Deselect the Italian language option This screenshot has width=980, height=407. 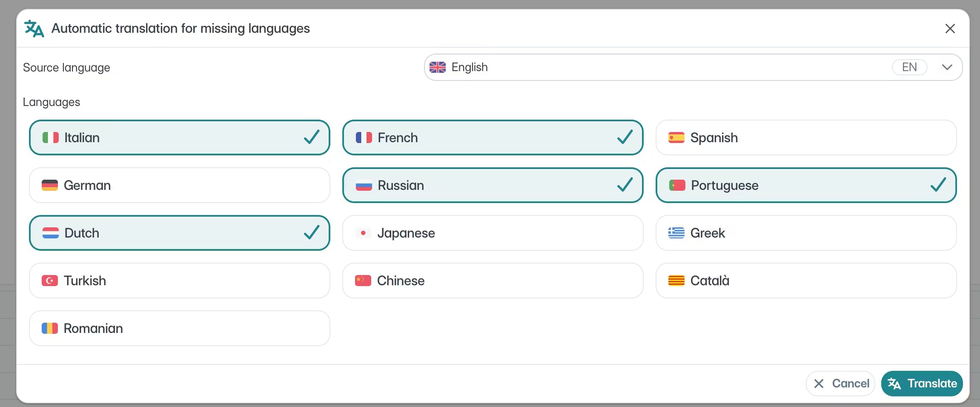(179, 138)
